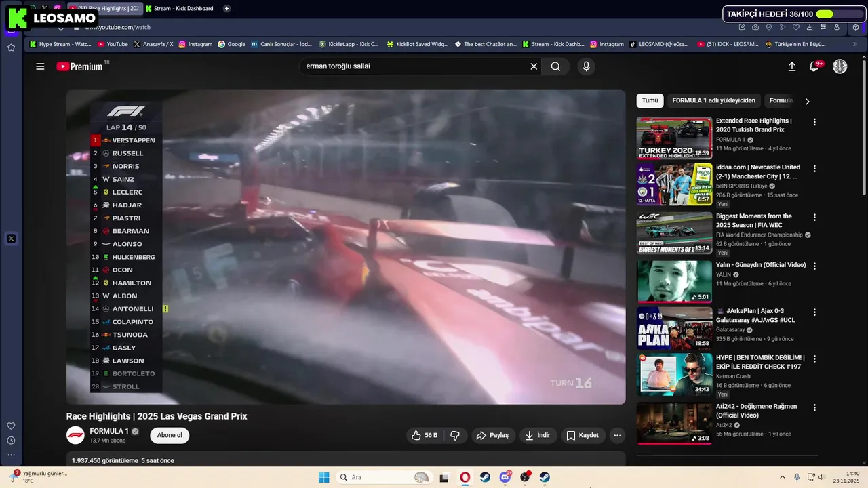868x488 pixels.
Task: Open more actions ellipsis below the video
Action: [616, 435]
